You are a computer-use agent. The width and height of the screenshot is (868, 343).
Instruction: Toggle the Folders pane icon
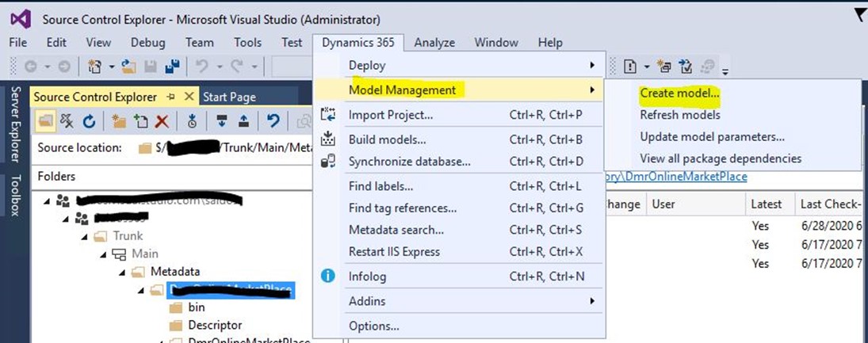tap(47, 121)
